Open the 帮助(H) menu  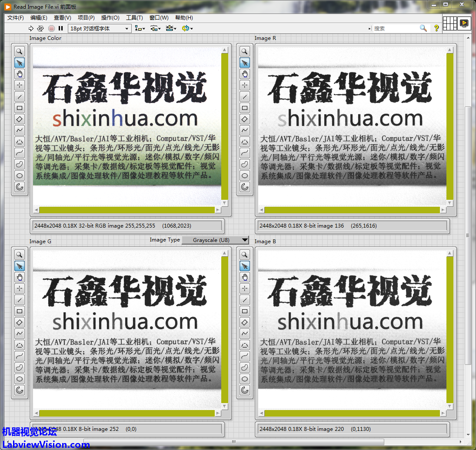pyautogui.click(x=184, y=17)
